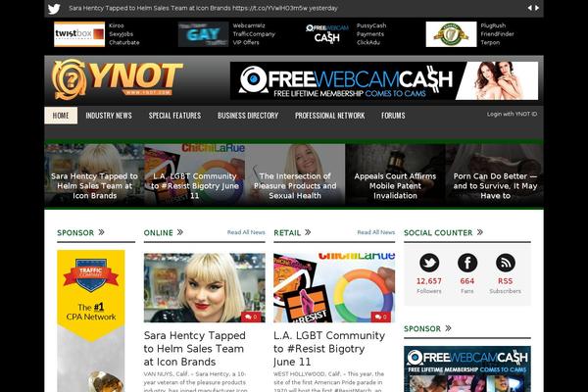
Task: Click the PlugRush sponsor link
Action: coord(493,25)
